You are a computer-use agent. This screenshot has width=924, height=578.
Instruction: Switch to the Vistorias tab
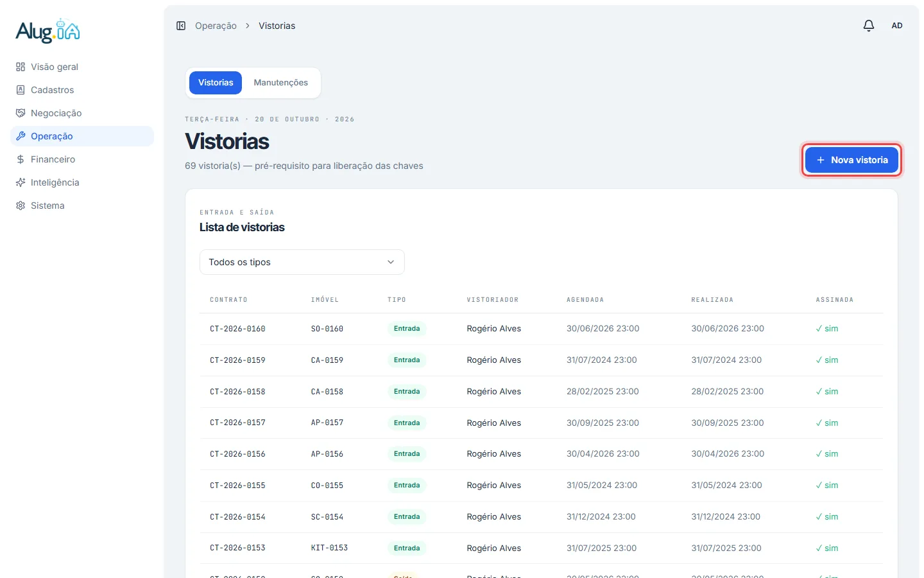click(x=216, y=83)
